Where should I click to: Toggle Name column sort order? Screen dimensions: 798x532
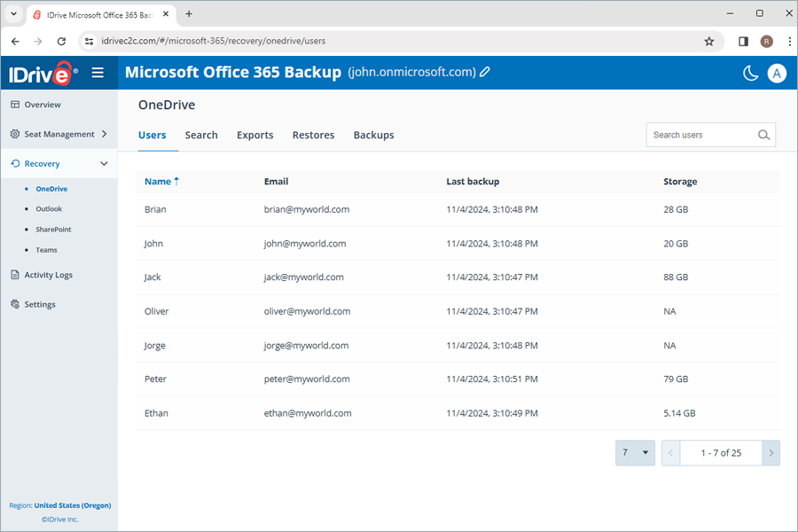[160, 181]
